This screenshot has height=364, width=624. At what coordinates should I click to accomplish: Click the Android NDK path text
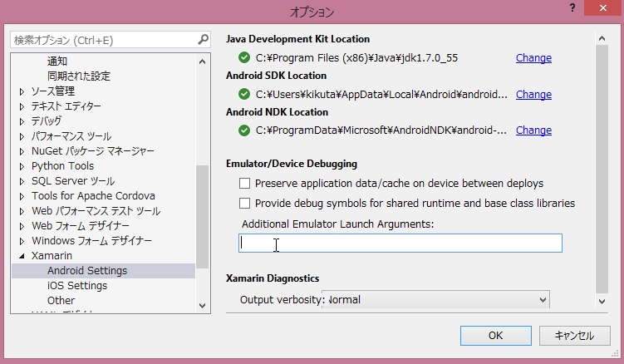pyautogui.click(x=381, y=130)
